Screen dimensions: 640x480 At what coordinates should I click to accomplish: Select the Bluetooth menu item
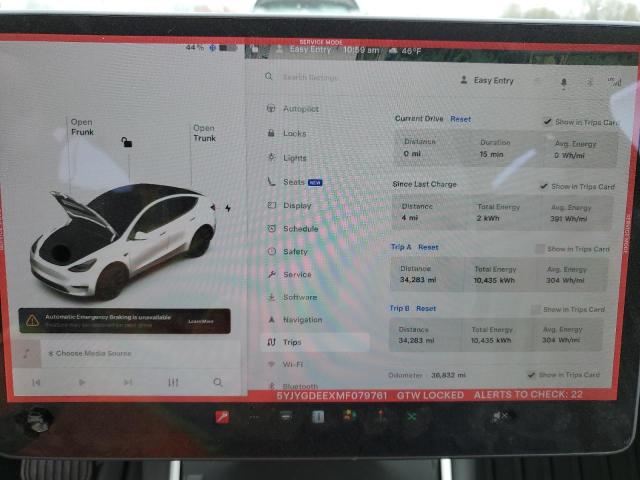click(293, 386)
